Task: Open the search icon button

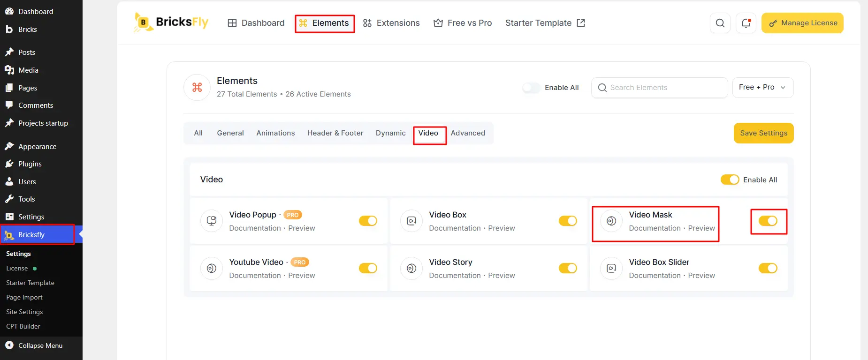Action: 720,23
